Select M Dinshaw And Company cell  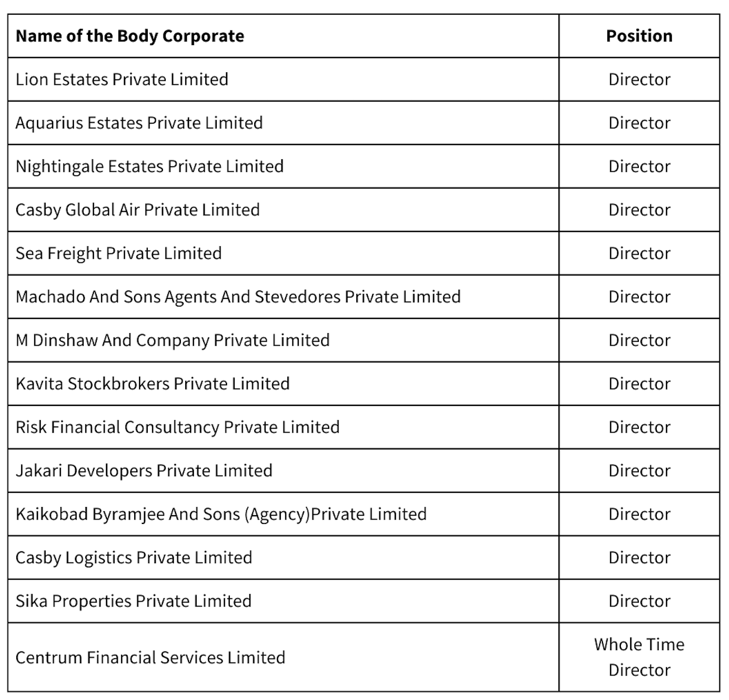[172, 340]
